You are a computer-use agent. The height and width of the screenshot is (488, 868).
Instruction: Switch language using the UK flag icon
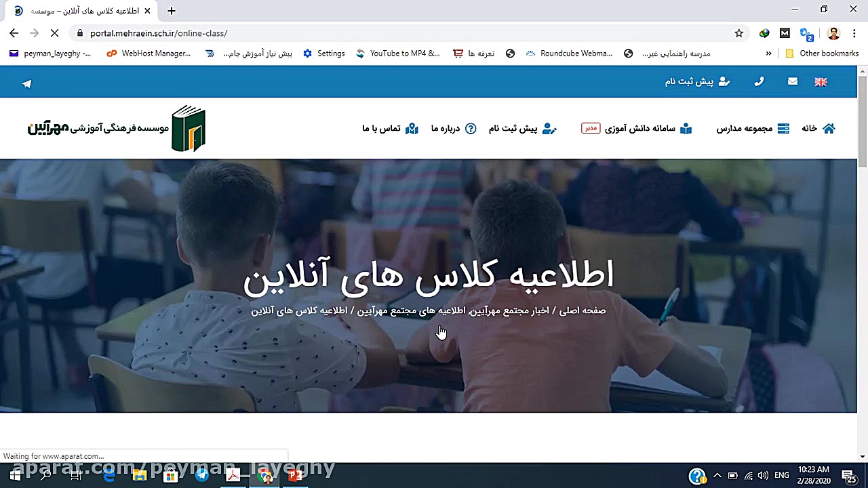tap(821, 82)
